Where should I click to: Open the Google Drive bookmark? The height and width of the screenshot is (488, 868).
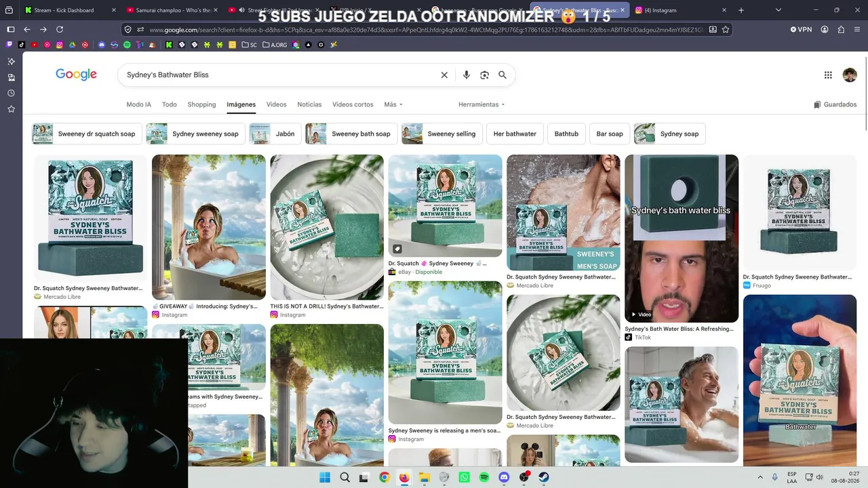73,45
